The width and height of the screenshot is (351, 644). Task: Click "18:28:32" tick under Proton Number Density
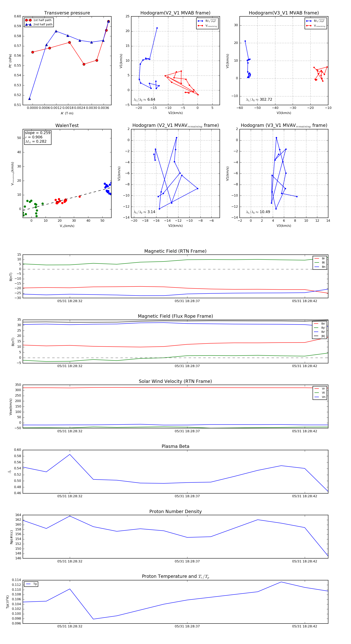[70, 561]
